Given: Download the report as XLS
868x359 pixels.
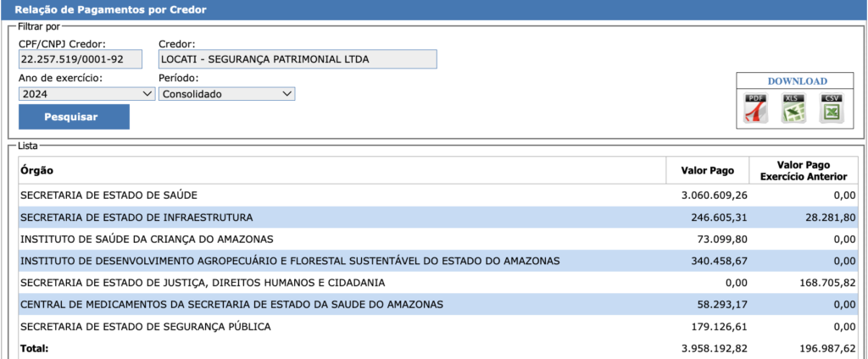Looking at the screenshot, I should point(794,109).
